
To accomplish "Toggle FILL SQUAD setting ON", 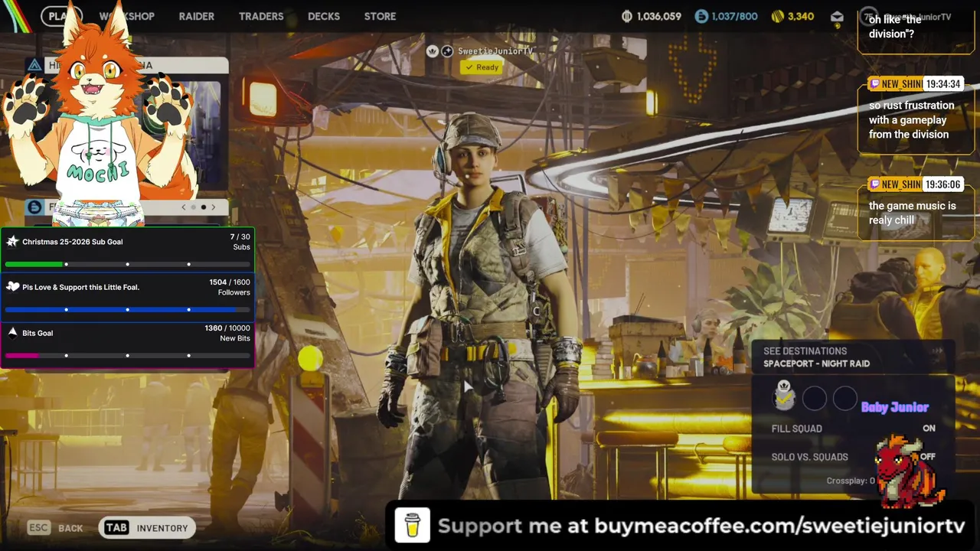I will click(854, 429).
